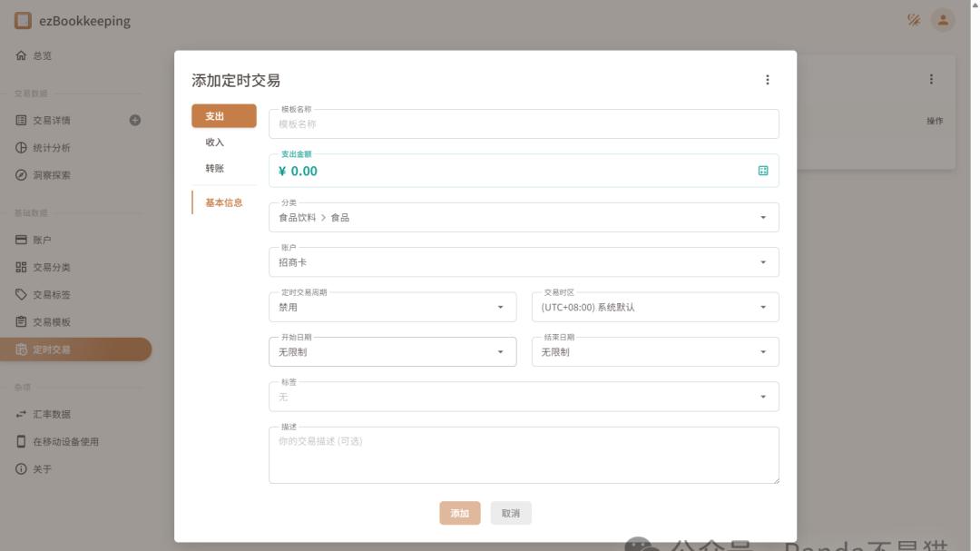The image size is (980, 551).
Task: Focus the 模板名称 input field
Action: 524,123
